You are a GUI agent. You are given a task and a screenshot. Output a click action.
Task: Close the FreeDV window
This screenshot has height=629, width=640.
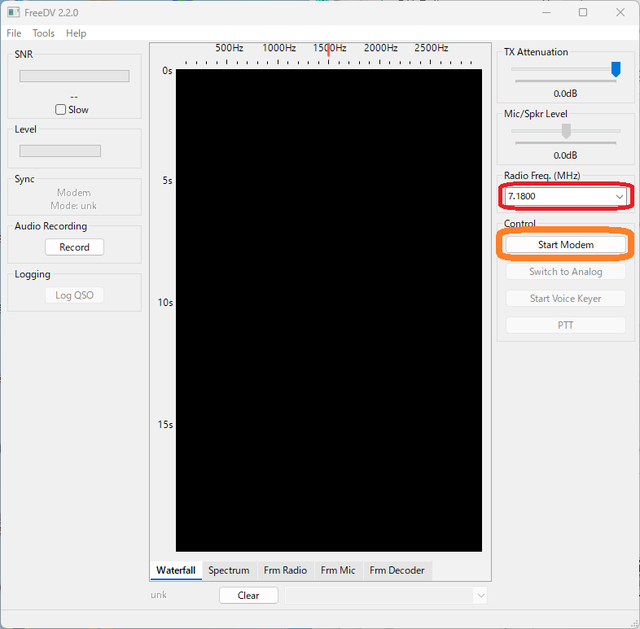point(620,12)
